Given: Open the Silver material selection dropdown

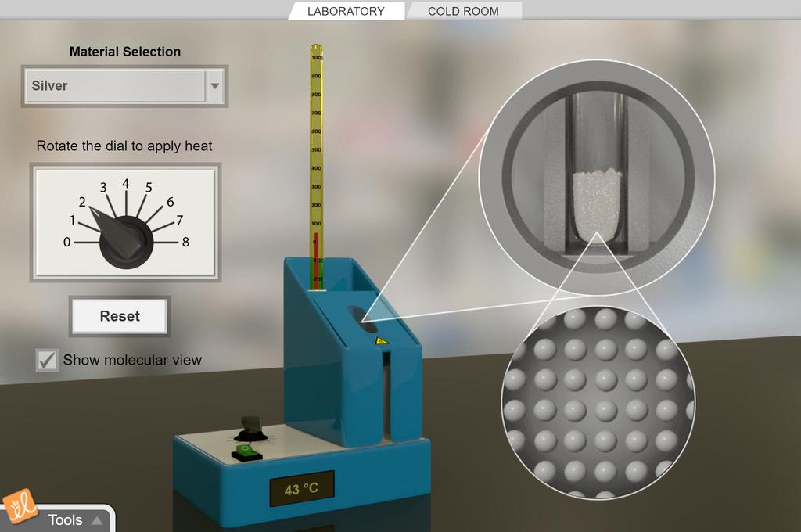Looking at the screenshot, I should [116, 86].
